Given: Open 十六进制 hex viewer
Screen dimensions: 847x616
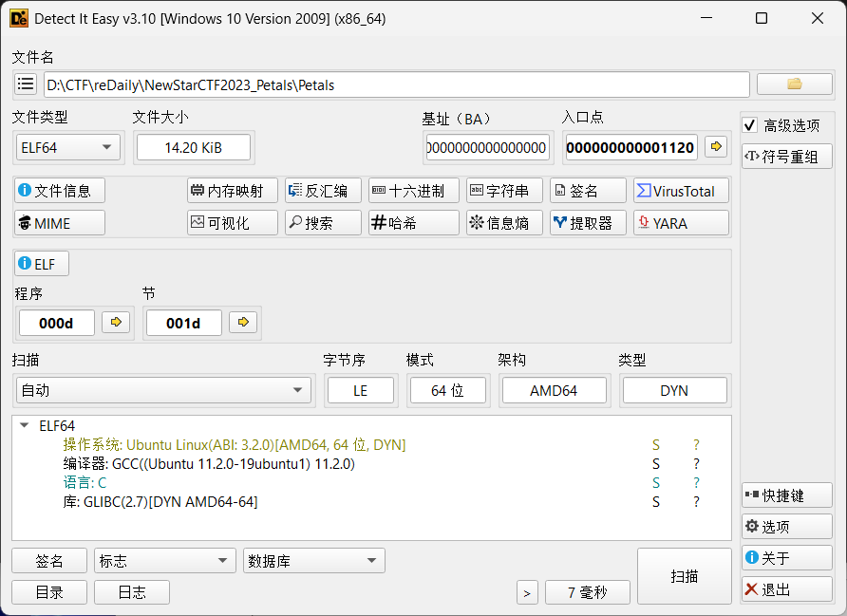Looking at the screenshot, I should [414, 191].
